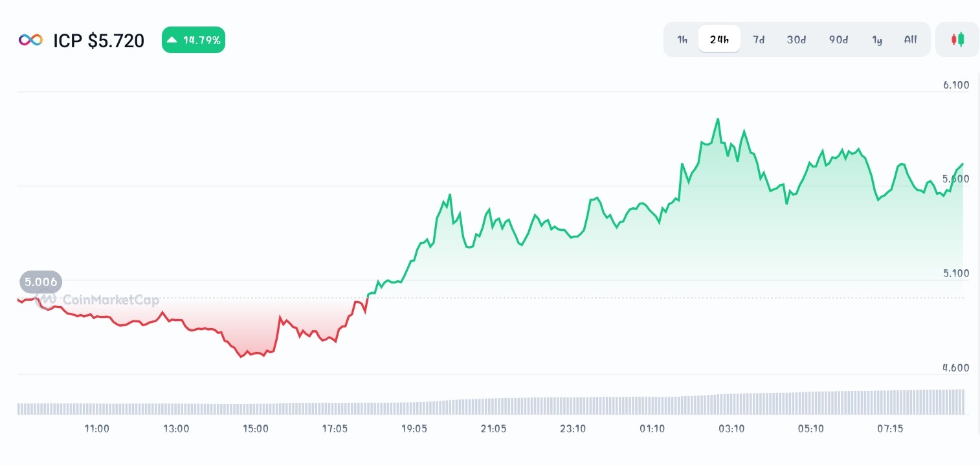Click the 5.100 y-axis label
Image resolution: width=980 pixels, height=466 pixels.
(956, 273)
